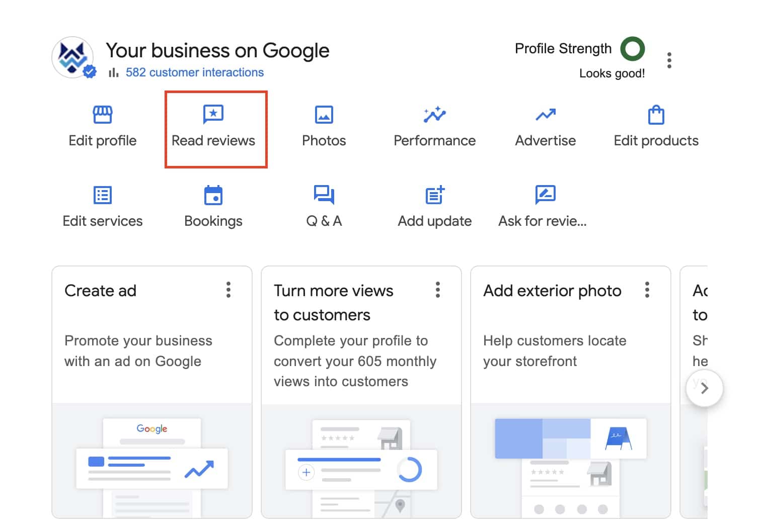Open Edit services list icon
This screenshot has width=763, height=532.
[103, 195]
